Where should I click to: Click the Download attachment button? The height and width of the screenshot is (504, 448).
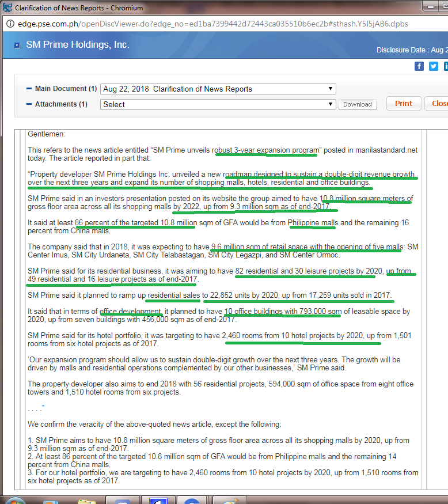click(358, 104)
